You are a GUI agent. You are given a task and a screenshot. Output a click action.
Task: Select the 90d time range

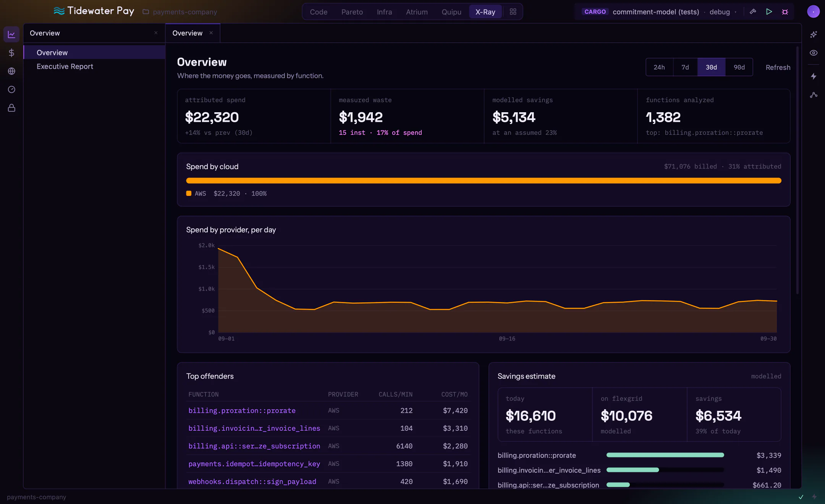point(739,67)
